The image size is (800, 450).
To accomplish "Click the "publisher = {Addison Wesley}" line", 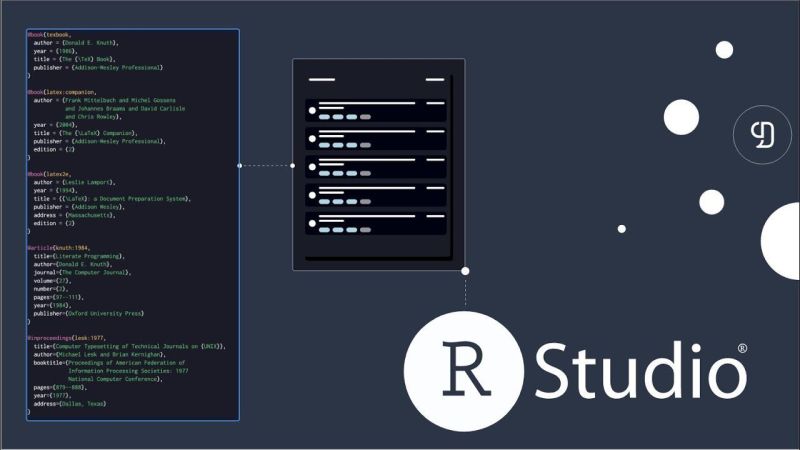I will click(79, 207).
